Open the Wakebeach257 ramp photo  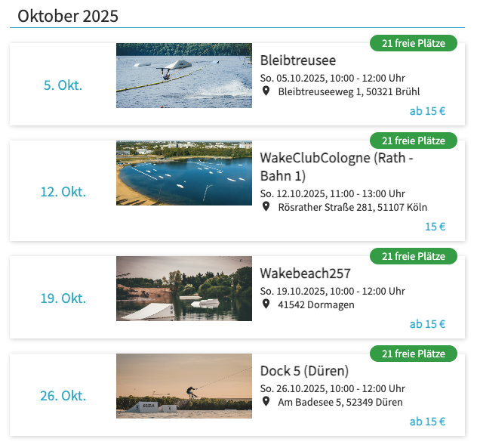(x=184, y=289)
